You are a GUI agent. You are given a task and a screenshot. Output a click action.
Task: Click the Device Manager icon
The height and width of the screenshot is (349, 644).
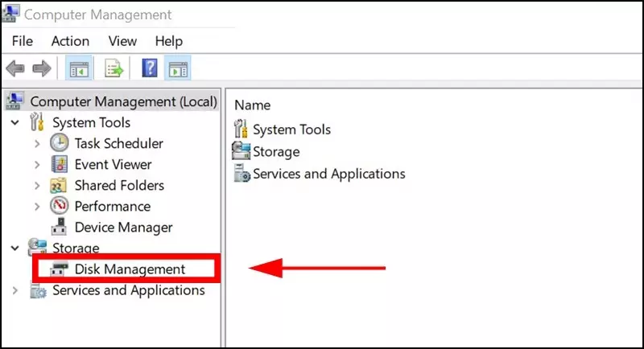pyautogui.click(x=59, y=227)
